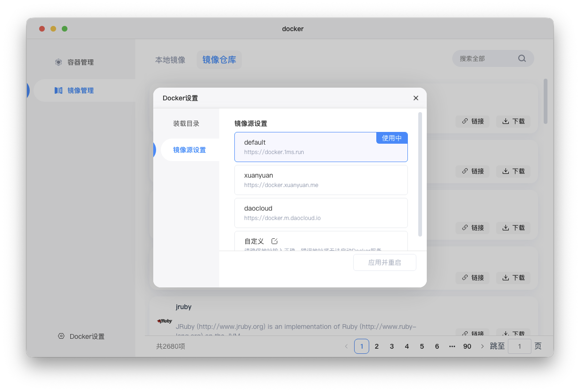
Task: Click the JRuby logo thumbnail
Action: click(x=165, y=321)
